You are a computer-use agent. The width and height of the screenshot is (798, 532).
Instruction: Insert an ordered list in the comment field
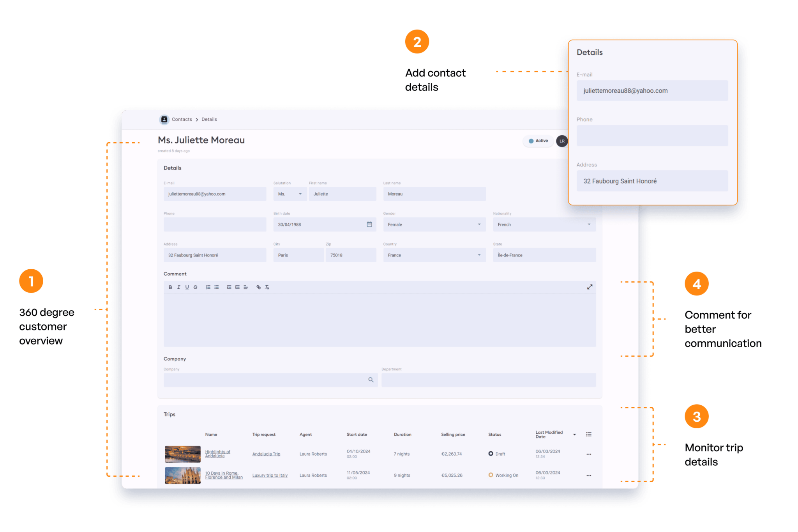click(207, 287)
